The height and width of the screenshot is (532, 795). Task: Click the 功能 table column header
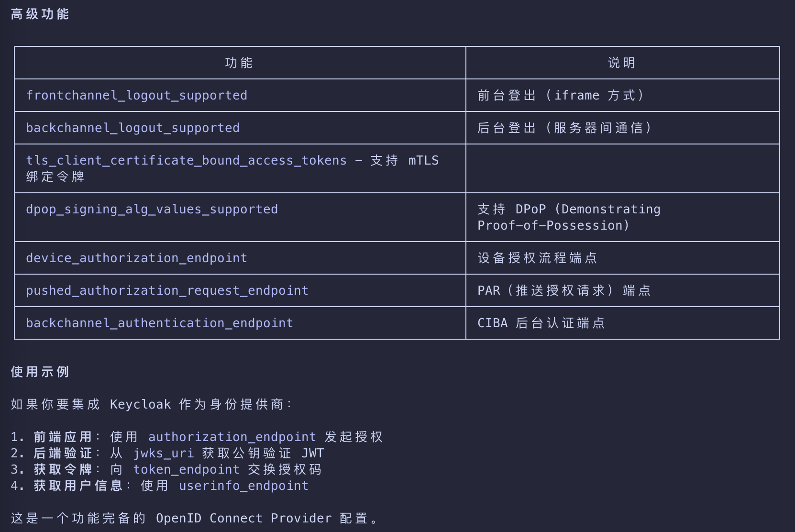239,63
